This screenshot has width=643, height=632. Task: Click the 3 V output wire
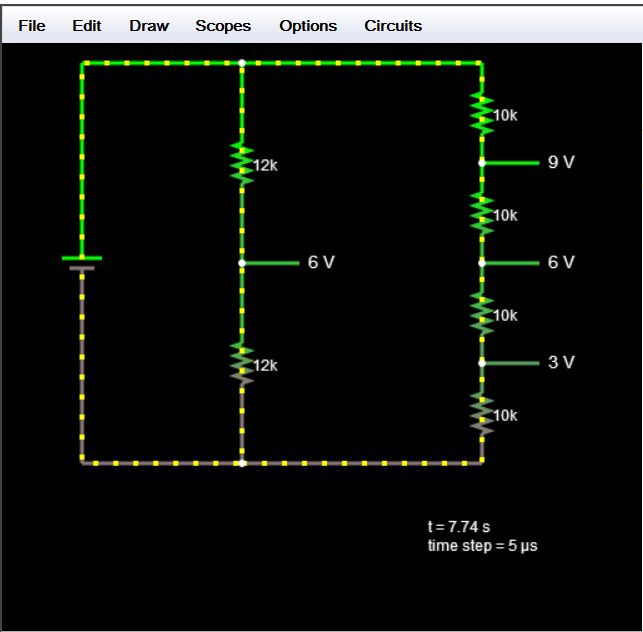click(x=513, y=363)
